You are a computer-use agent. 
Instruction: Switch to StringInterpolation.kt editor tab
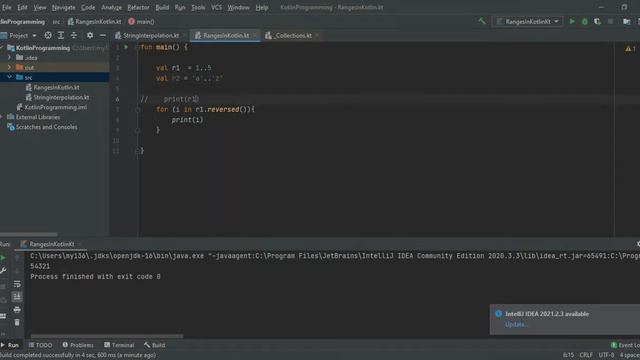pos(151,36)
